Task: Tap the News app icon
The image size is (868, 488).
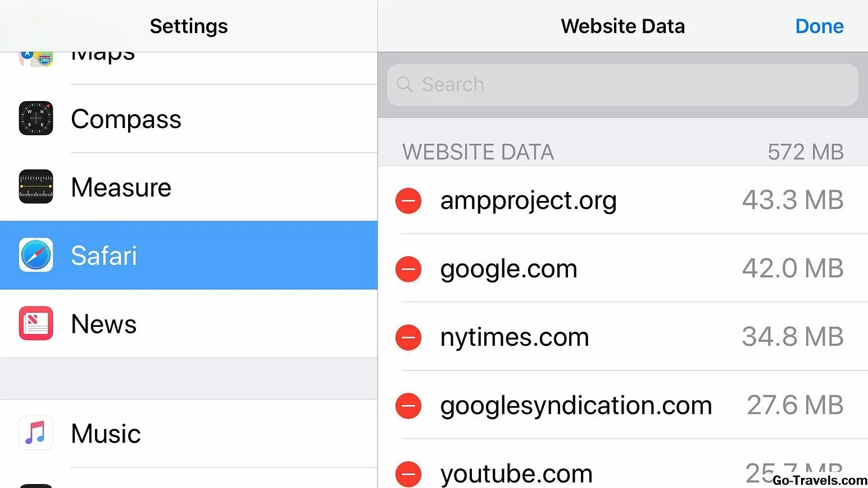Action: coord(36,323)
